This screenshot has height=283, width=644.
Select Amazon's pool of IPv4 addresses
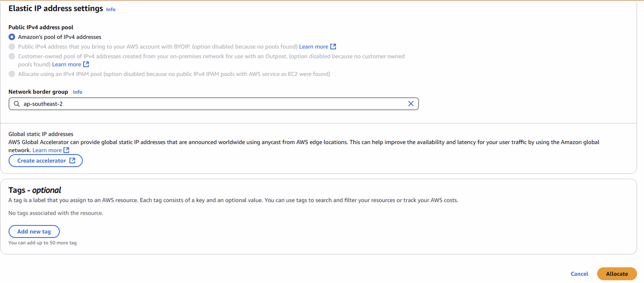point(12,37)
